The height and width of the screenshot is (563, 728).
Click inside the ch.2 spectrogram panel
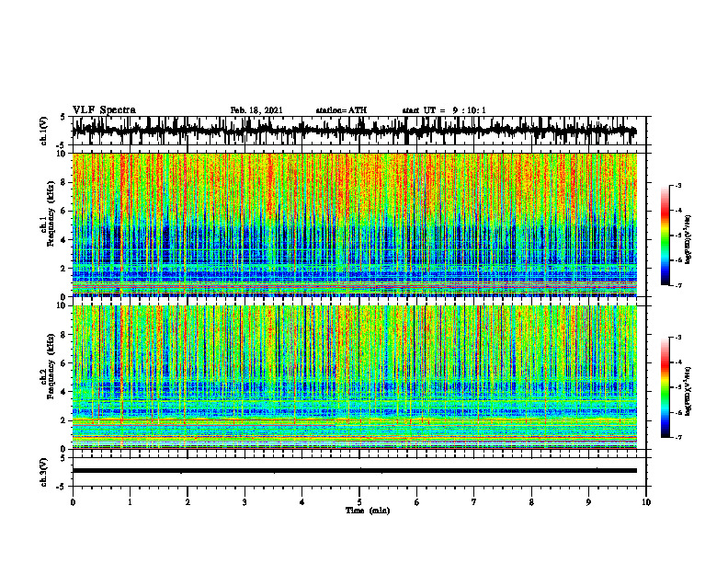(x=359, y=377)
